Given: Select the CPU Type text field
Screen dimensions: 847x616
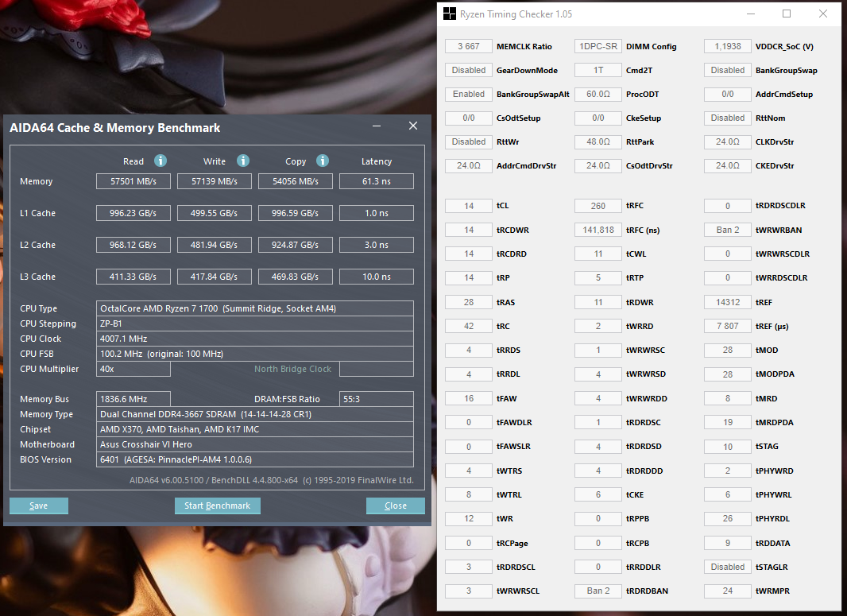Looking at the screenshot, I should tap(255, 308).
